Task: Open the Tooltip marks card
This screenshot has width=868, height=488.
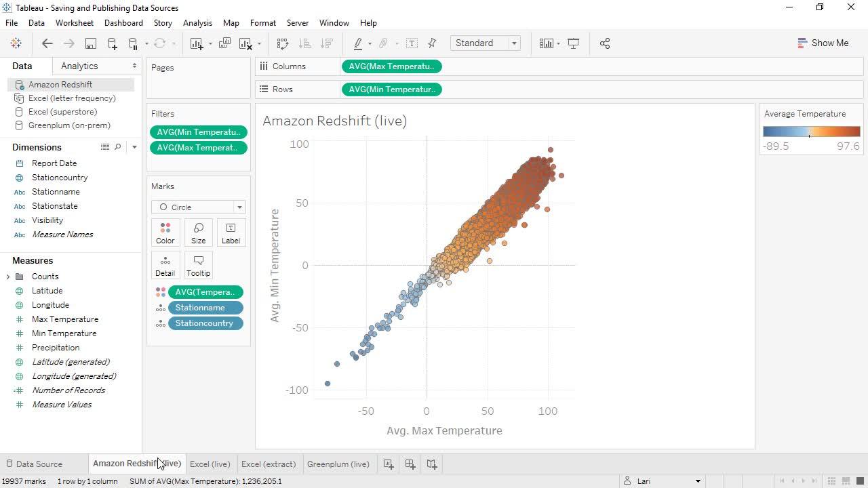Action: click(x=198, y=265)
